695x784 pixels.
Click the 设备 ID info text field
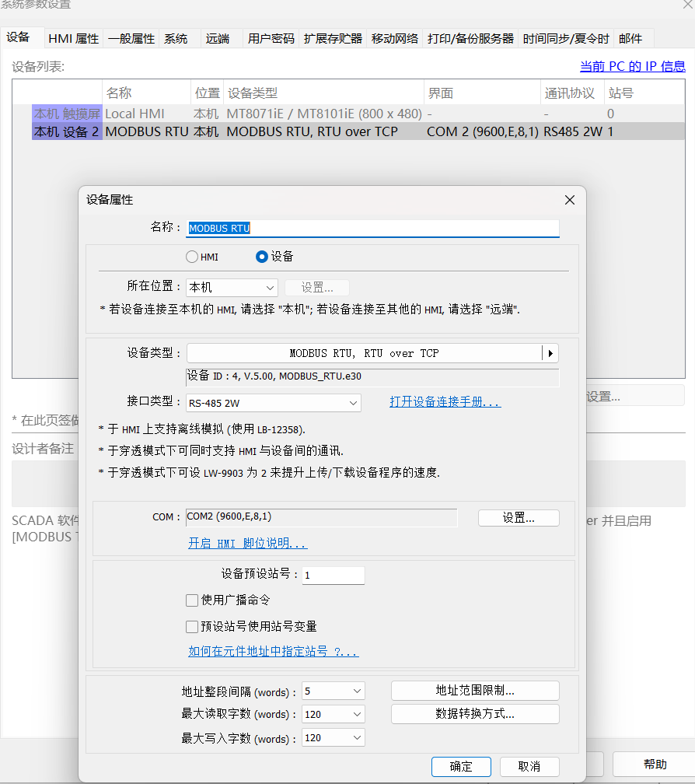372,377
